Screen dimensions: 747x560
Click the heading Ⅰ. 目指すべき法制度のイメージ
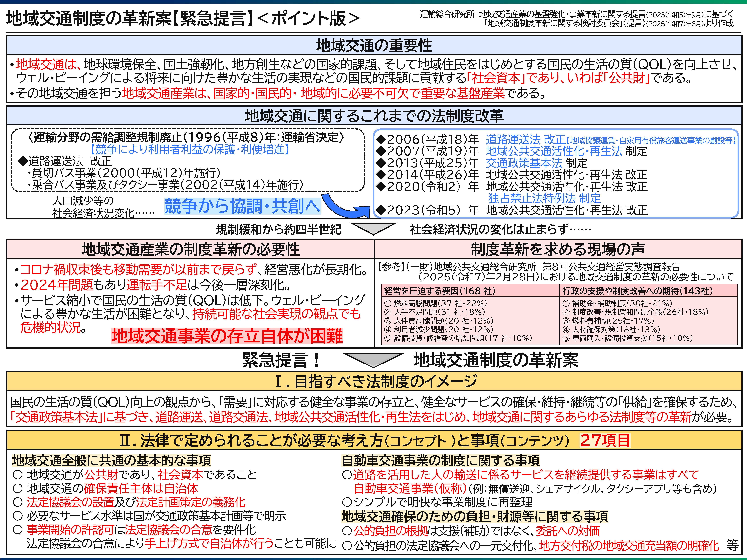coord(376,381)
